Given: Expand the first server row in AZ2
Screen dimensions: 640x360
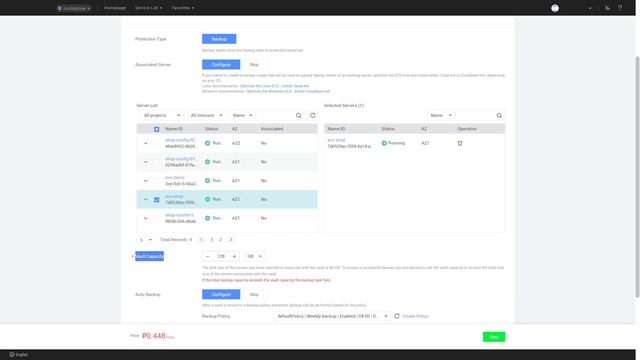Looking at the screenshot, I should point(146,143).
